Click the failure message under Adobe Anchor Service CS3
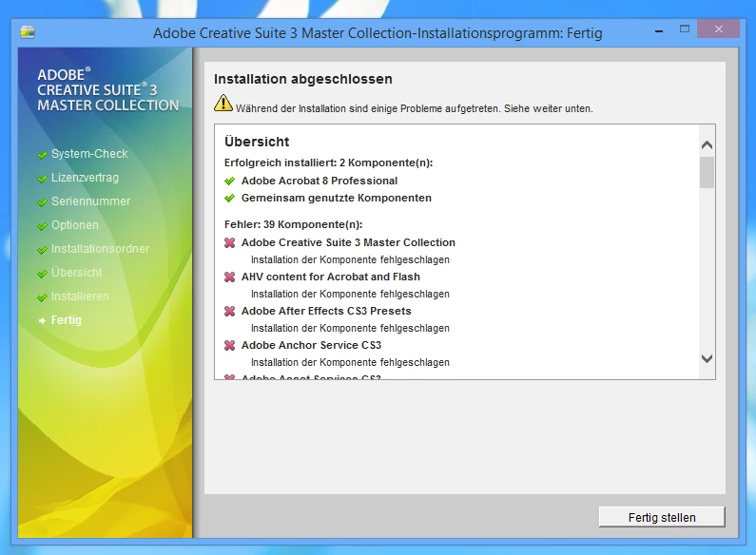Image resolution: width=756 pixels, height=555 pixels. (x=350, y=362)
